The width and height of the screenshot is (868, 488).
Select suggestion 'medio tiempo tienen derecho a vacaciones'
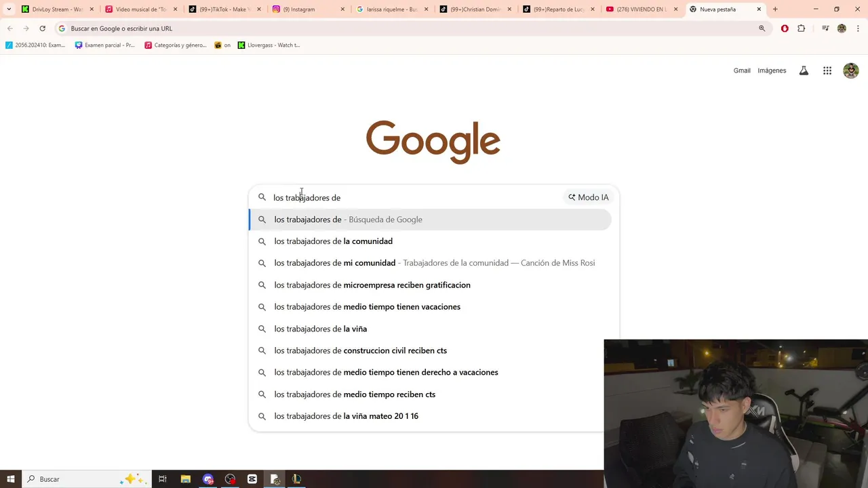[426, 372]
